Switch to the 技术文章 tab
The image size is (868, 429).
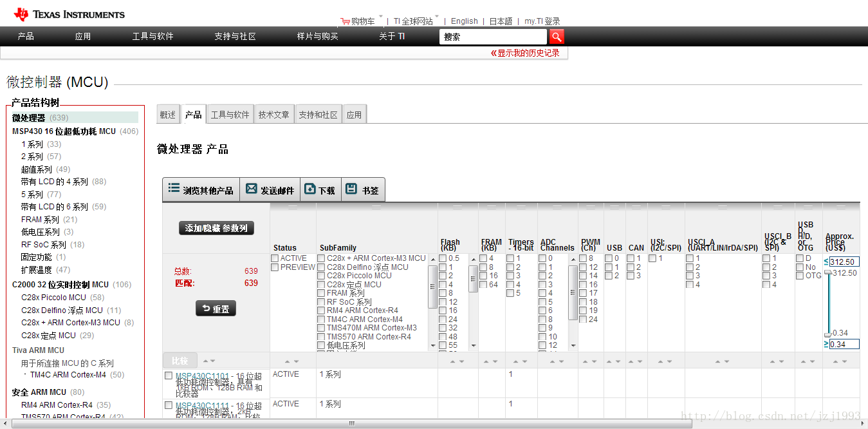(x=275, y=115)
